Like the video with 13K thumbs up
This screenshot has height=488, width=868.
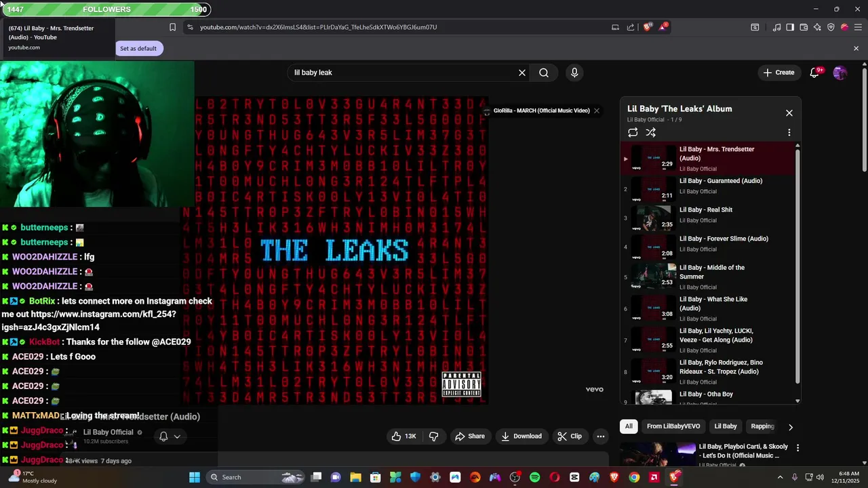pyautogui.click(x=403, y=436)
